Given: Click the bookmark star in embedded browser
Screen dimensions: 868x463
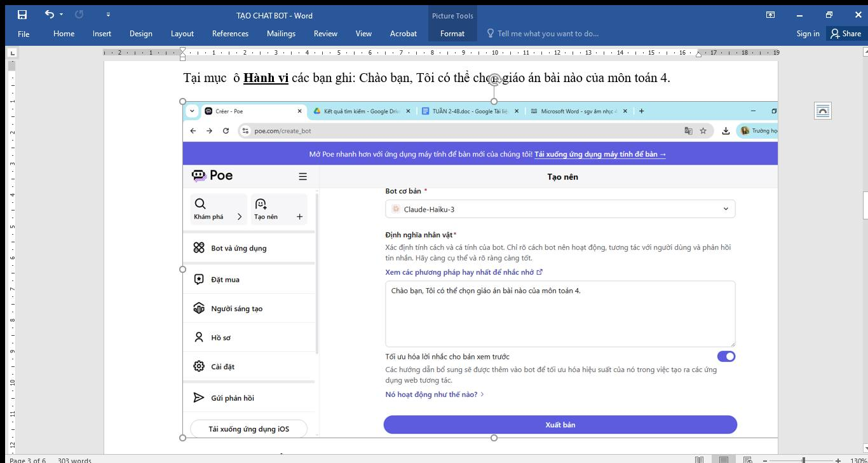Looking at the screenshot, I should [x=703, y=130].
